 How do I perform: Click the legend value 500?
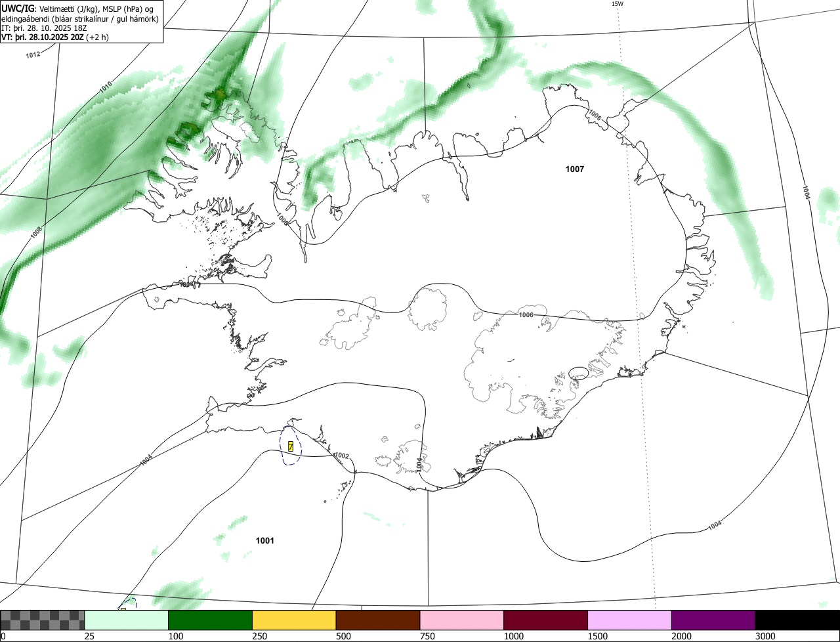click(343, 636)
